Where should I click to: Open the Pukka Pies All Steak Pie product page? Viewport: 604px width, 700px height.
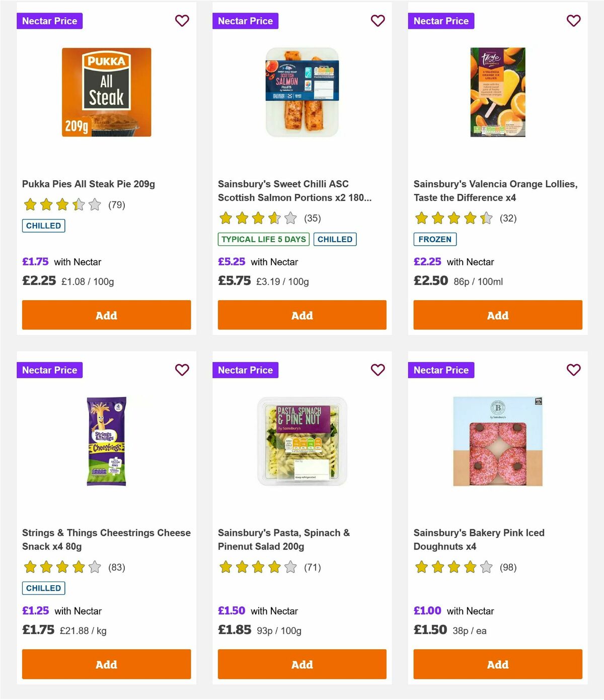pos(89,184)
